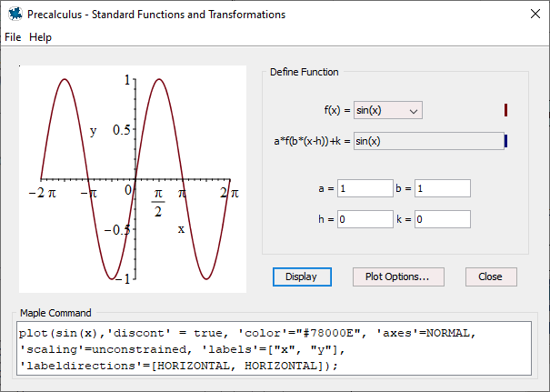The height and width of the screenshot is (392, 550).
Task: Click the y-axis label 1 at plot top
Action: pos(127,80)
